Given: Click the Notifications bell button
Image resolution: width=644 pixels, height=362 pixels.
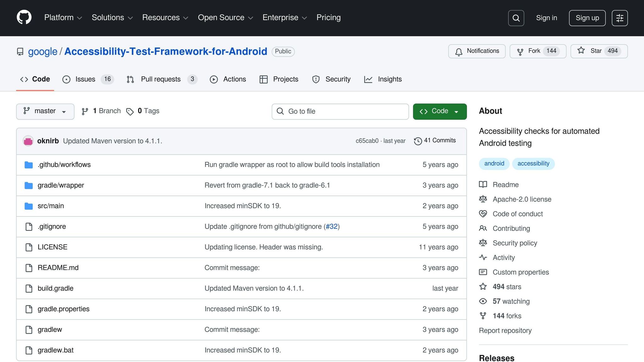Looking at the screenshot, I should point(476,51).
